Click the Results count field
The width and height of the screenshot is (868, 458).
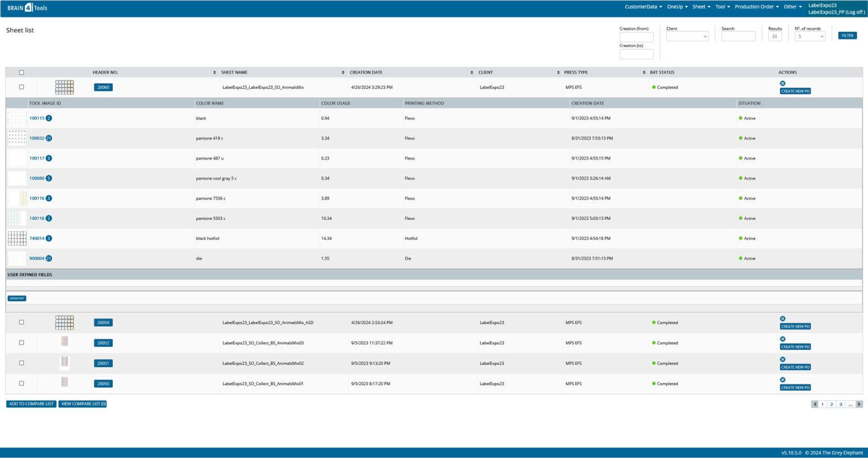(775, 36)
